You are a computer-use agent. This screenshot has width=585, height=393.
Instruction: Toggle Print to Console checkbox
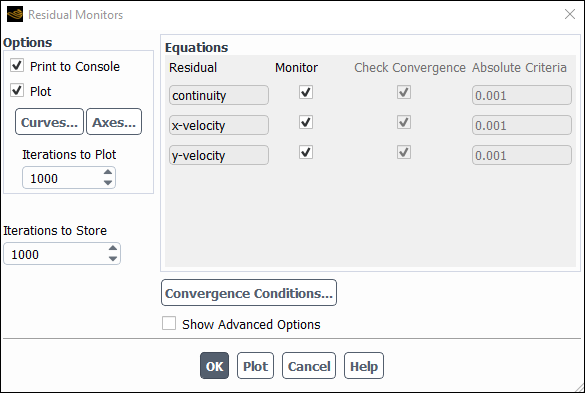pos(17,65)
